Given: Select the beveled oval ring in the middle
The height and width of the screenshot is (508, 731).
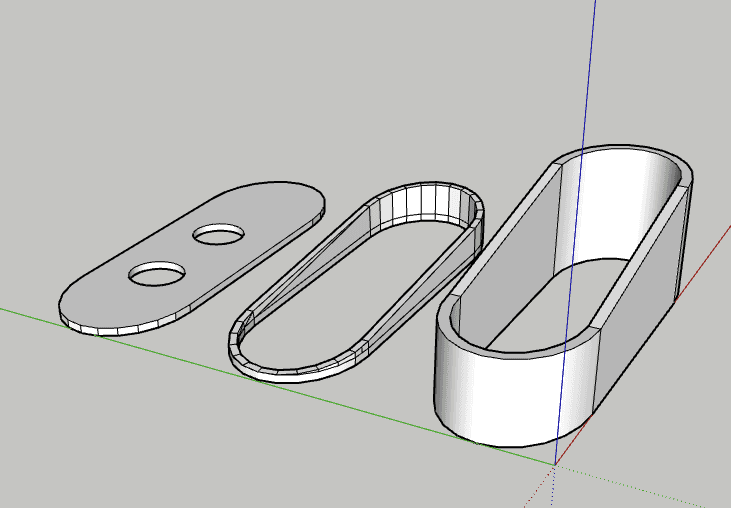Looking at the screenshot, I should [356, 282].
